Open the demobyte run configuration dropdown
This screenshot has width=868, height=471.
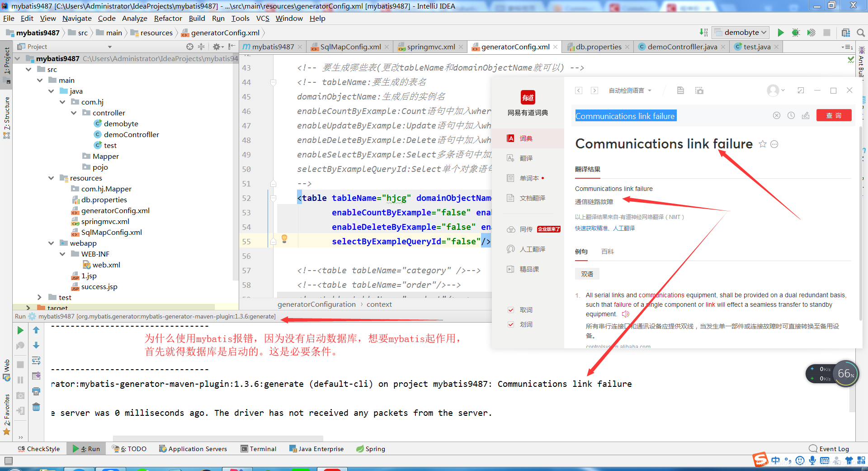tap(741, 33)
